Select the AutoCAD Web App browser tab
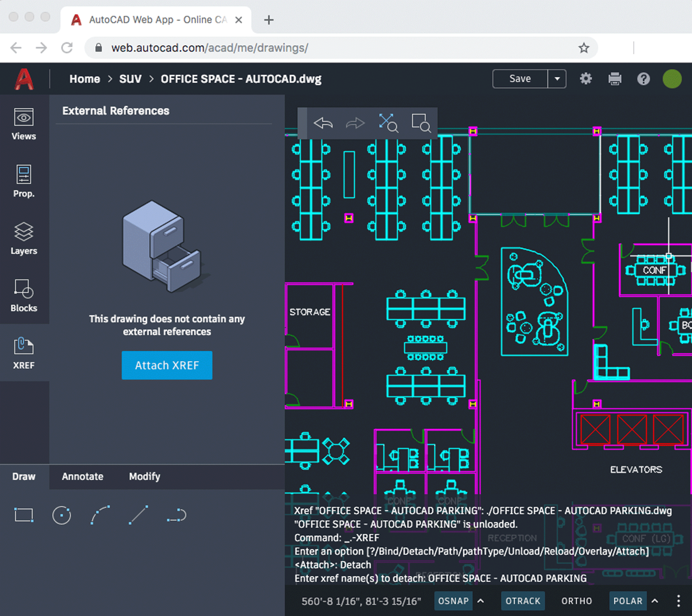This screenshot has height=616, width=692. pos(156,20)
